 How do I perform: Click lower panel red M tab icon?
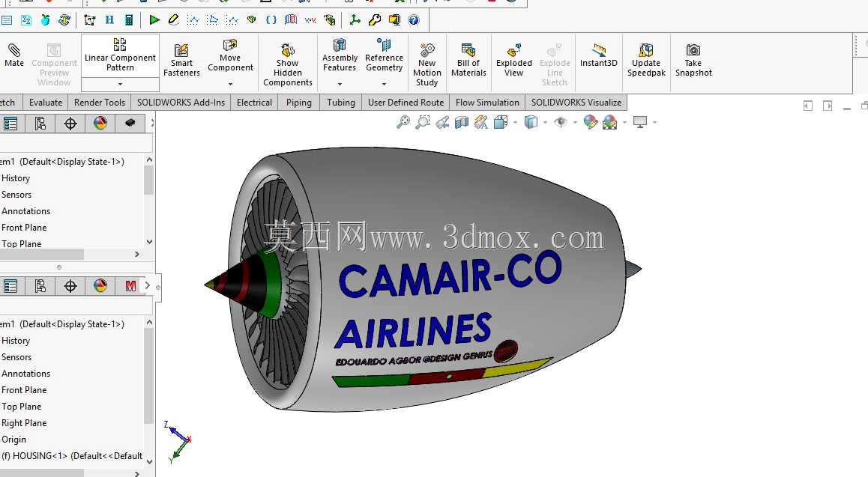click(x=130, y=286)
